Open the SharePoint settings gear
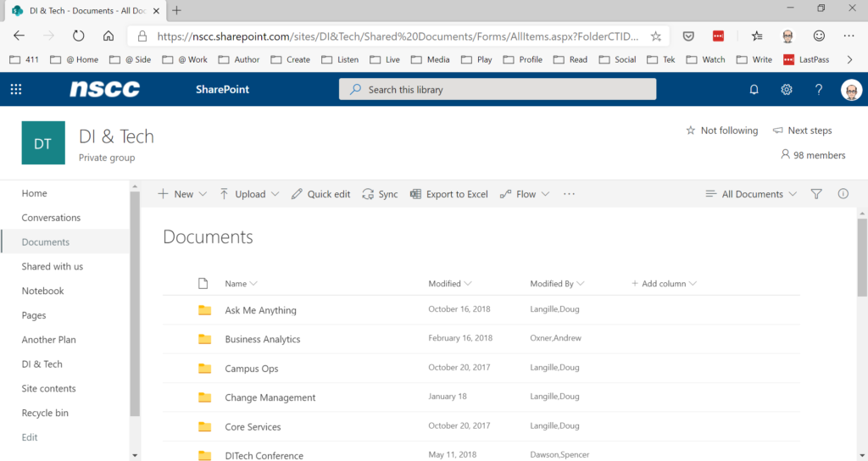868x461 pixels. 787,89
